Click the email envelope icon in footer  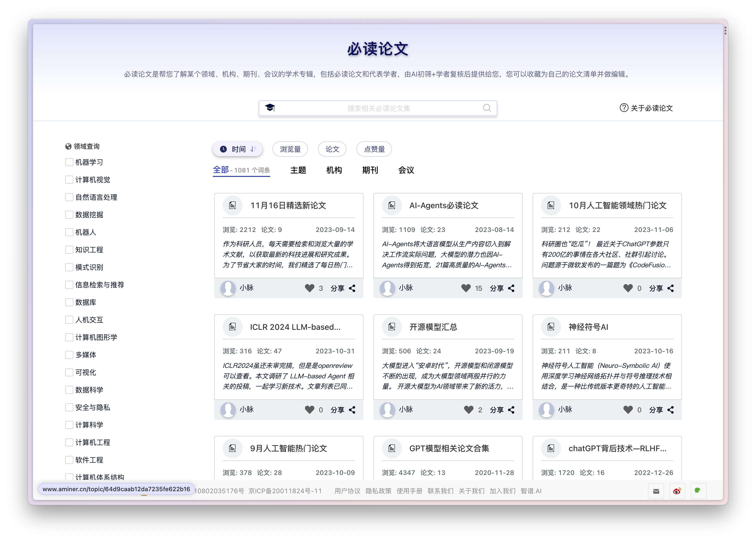(656, 491)
